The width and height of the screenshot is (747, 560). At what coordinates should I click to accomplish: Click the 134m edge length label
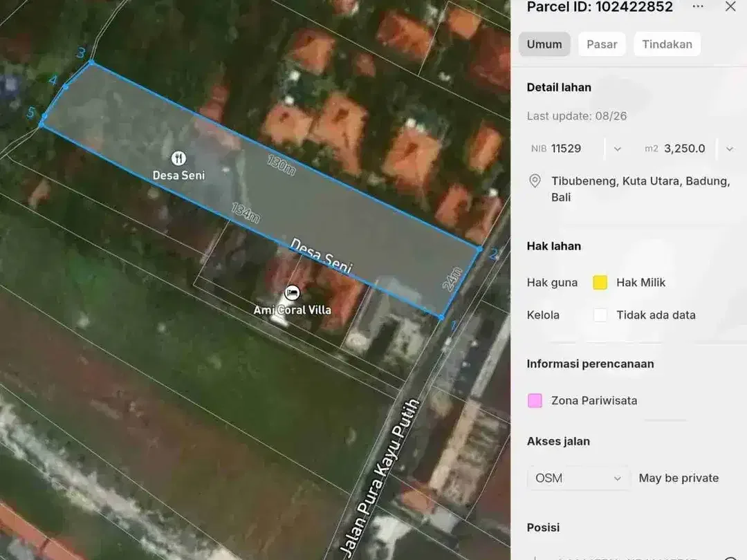(x=246, y=213)
